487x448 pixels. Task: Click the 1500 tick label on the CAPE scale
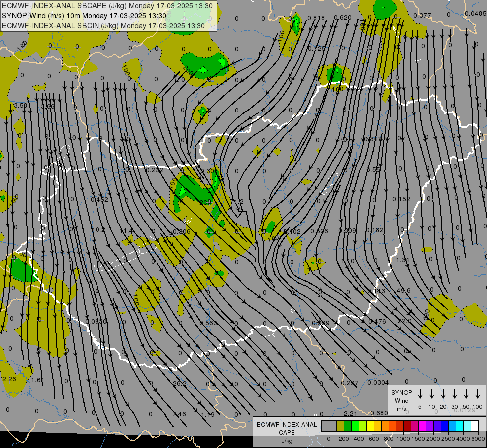point(418,439)
